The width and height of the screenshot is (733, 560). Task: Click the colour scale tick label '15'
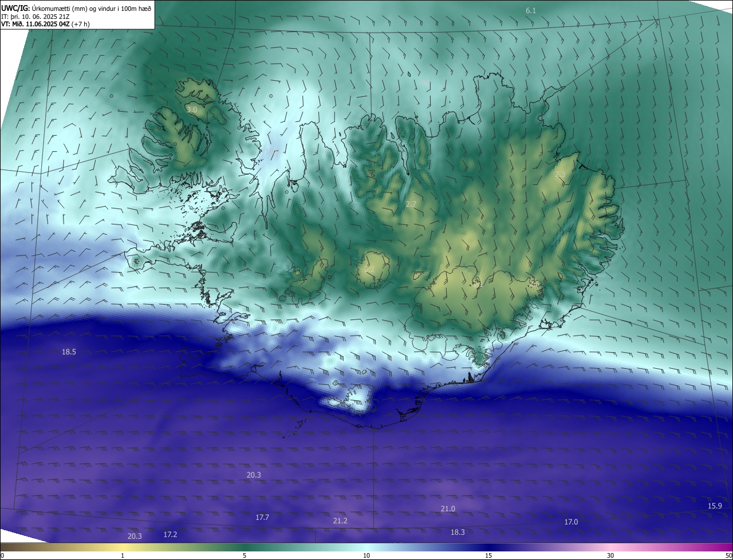[488, 555]
